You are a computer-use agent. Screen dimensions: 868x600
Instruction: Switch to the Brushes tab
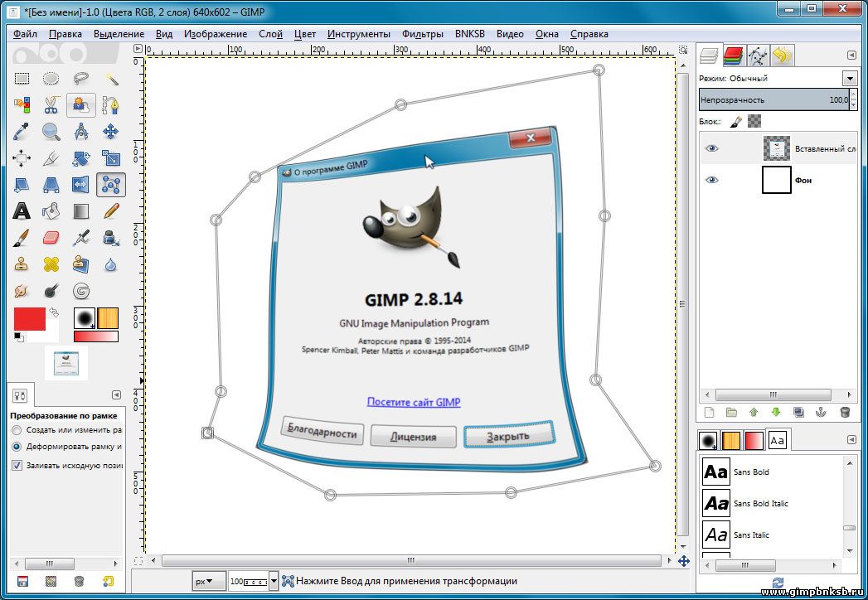coord(708,441)
